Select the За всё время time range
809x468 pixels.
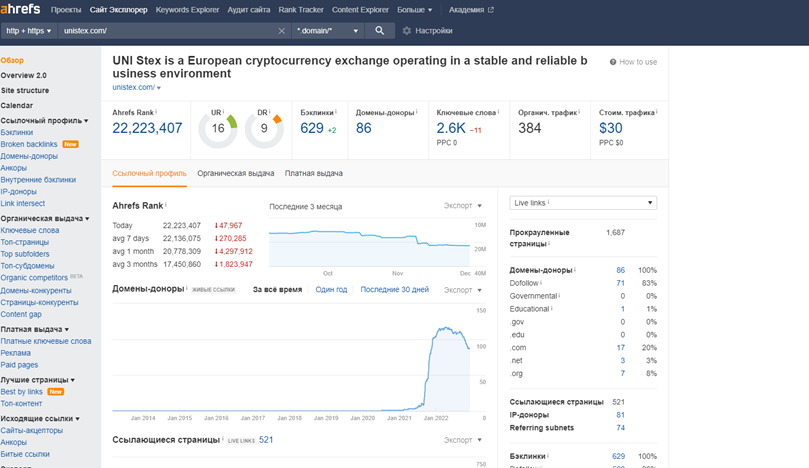277,290
